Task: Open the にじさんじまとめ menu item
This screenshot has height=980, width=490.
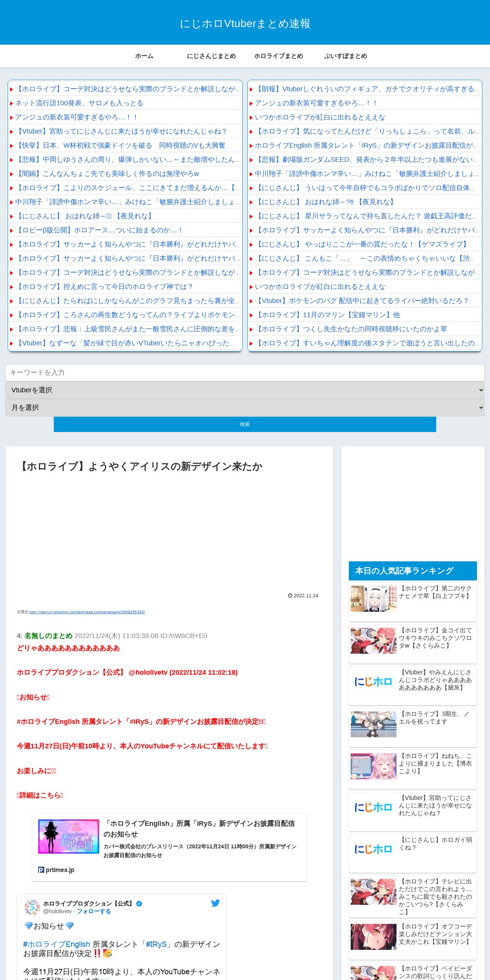Action: point(211,56)
